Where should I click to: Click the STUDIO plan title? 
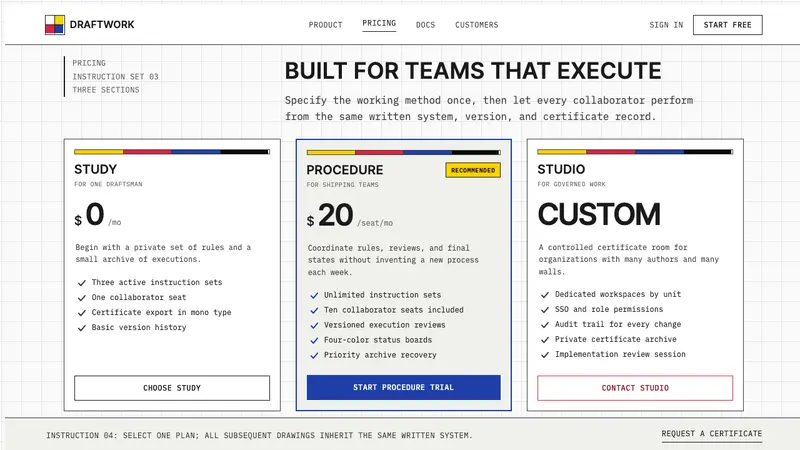pos(561,169)
